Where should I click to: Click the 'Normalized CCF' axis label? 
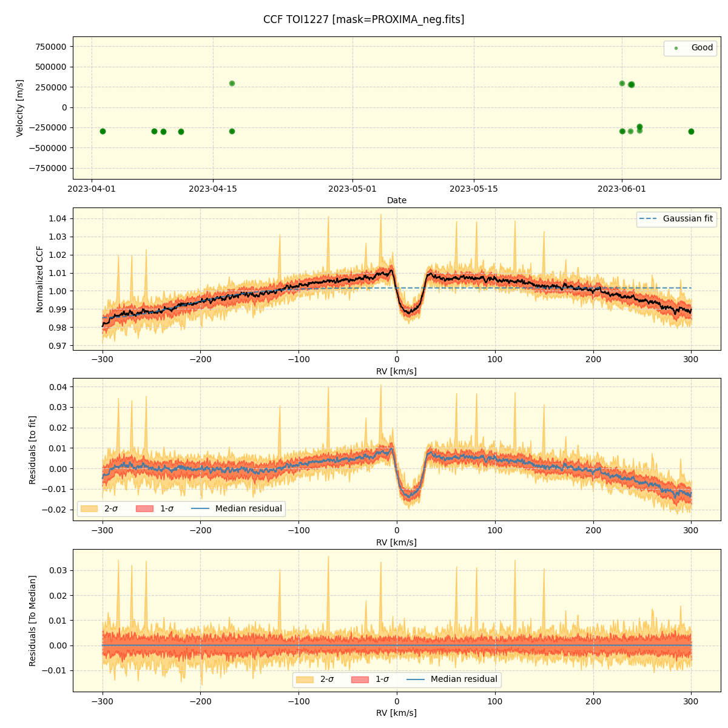click(40, 279)
